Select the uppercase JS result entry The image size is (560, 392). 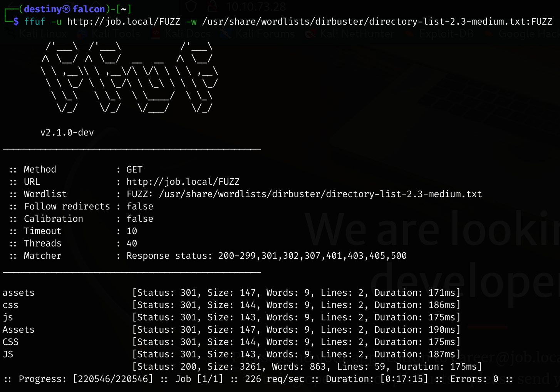tap(8, 354)
